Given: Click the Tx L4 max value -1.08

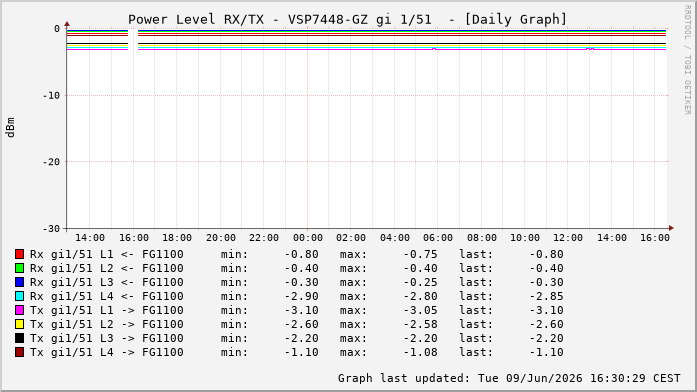Looking at the screenshot, I should (421, 352).
